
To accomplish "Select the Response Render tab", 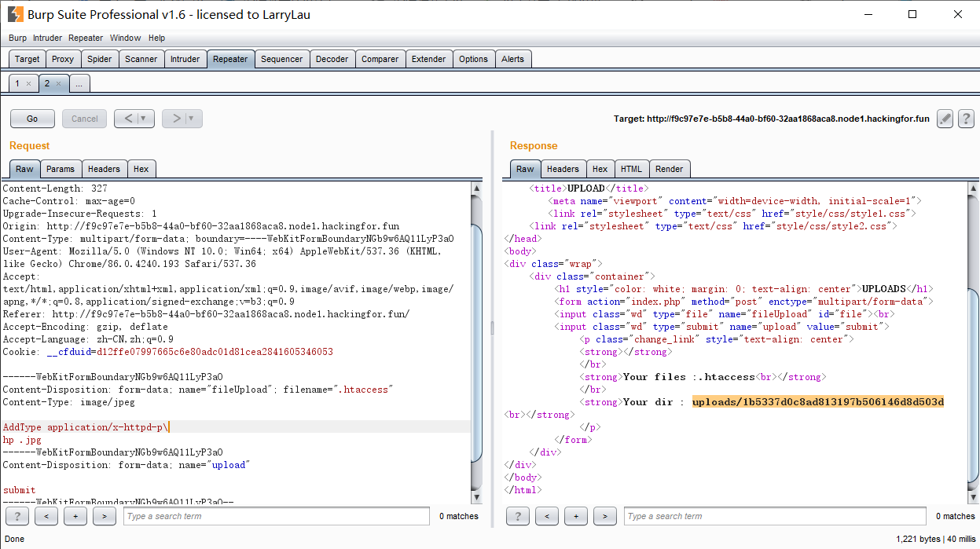I will (x=670, y=169).
